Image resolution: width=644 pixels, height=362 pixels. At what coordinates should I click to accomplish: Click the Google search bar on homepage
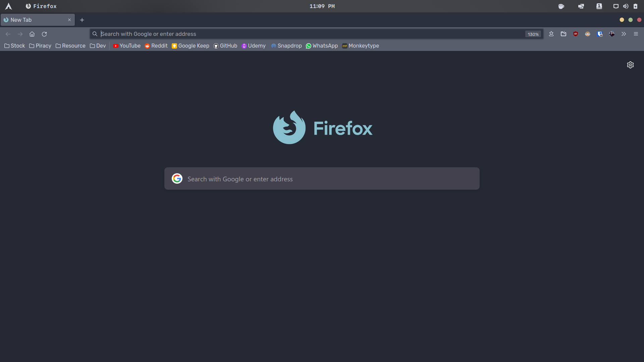[x=322, y=179]
